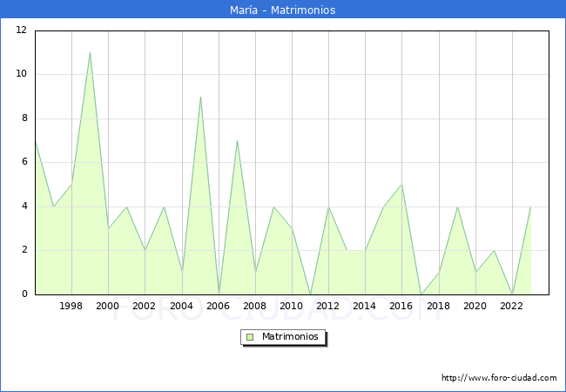The width and height of the screenshot is (566, 392).
Task: Click the 2020 x-axis year label
Action: pos(475,307)
